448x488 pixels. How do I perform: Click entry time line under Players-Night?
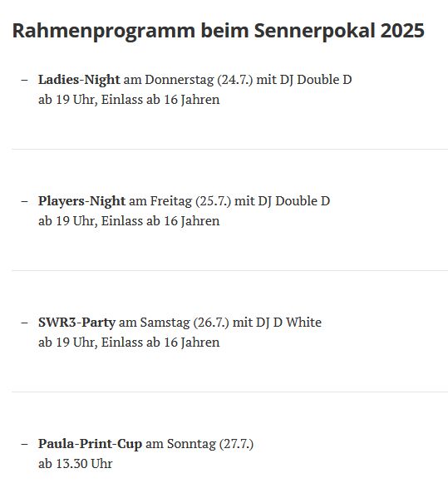tap(129, 222)
